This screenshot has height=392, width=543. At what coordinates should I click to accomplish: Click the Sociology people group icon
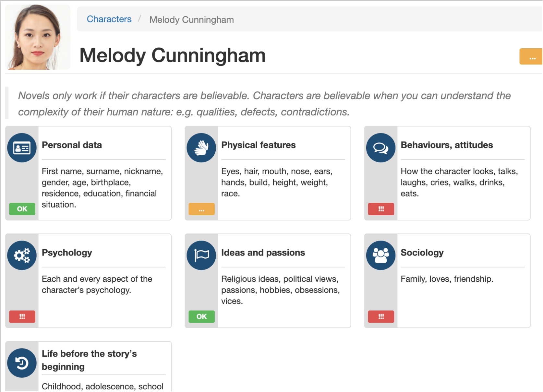click(x=380, y=255)
